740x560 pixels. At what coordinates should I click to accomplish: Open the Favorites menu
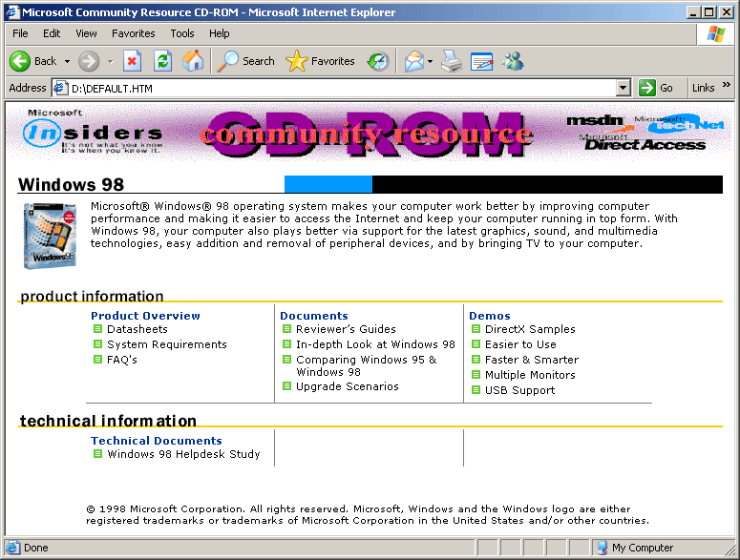[133, 33]
